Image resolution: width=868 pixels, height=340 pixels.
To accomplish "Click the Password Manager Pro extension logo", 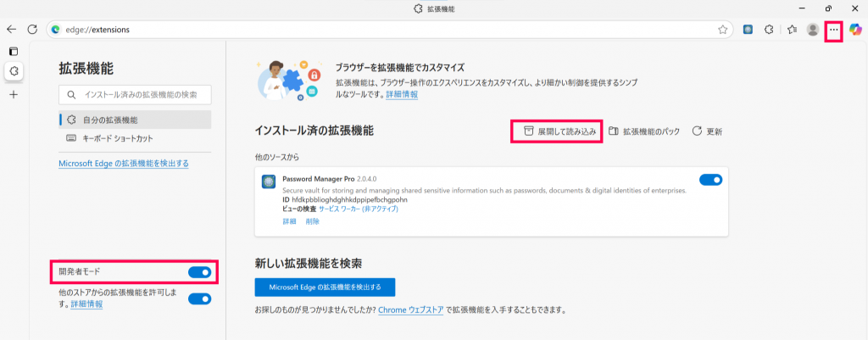I will pyautogui.click(x=269, y=181).
